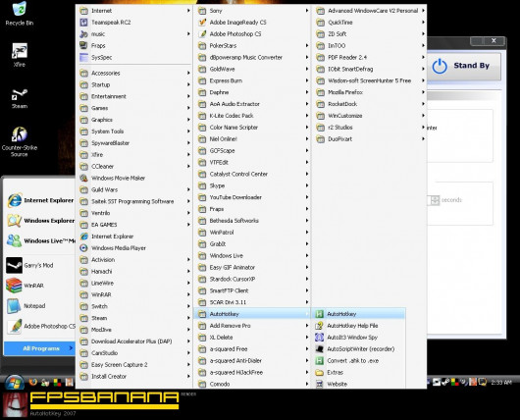The height and width of the screenshot is (420, 520).
Task: Open the Easy GIF Animator folder
Action: 253,267
